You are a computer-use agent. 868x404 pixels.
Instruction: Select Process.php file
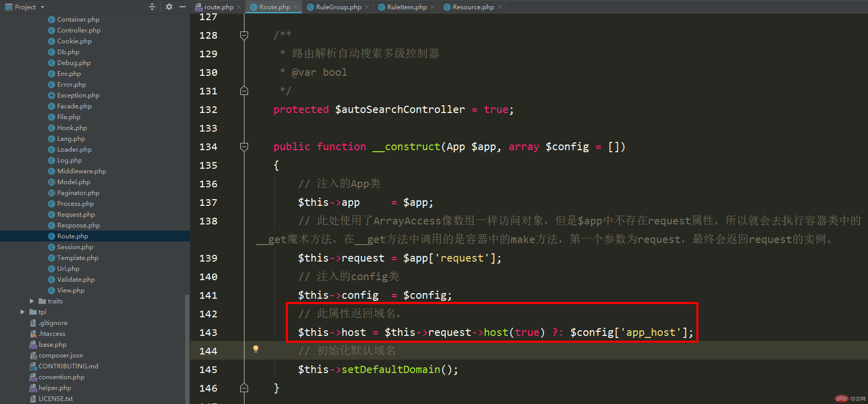(x=75, y=204)
